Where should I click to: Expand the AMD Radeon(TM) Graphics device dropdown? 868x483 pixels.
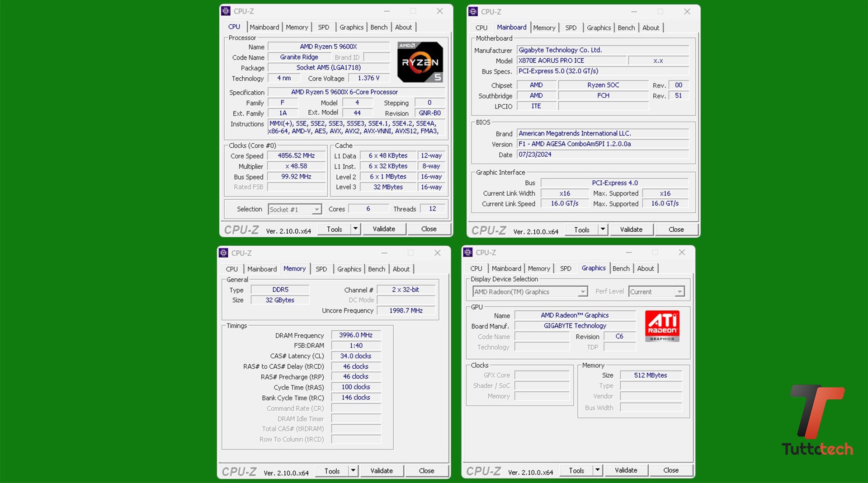click(582, 292)
